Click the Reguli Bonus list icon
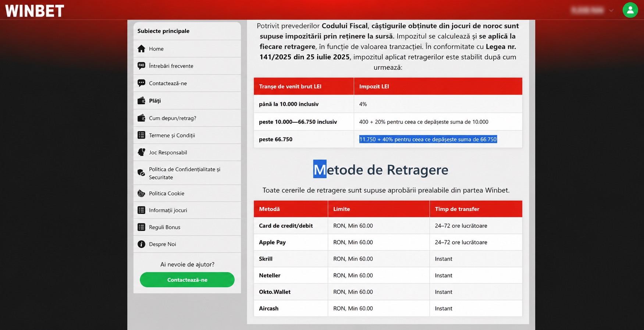This screenshot has width=644, height=330. click(x=141, y=227)
